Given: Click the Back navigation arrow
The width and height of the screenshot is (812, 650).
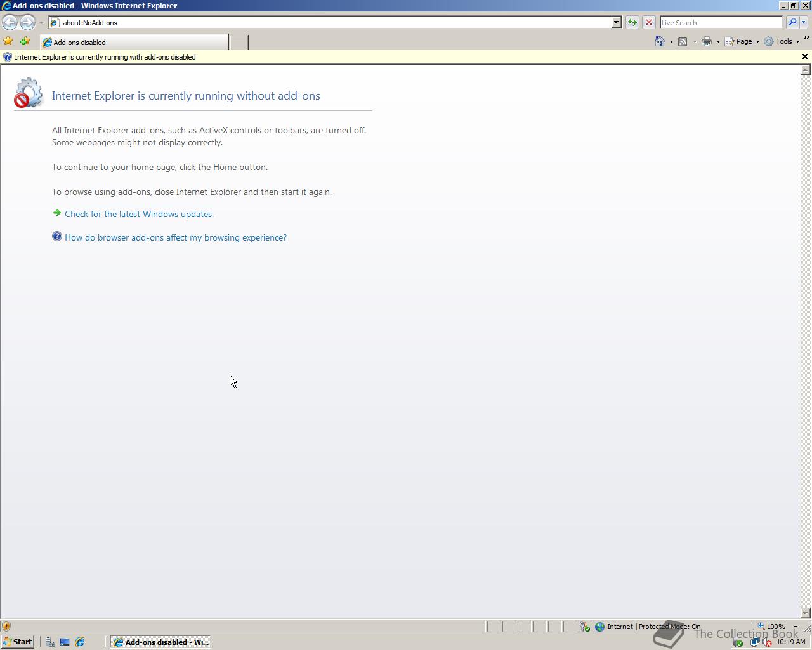Looking at the screenshot, I should click(10, 23).
